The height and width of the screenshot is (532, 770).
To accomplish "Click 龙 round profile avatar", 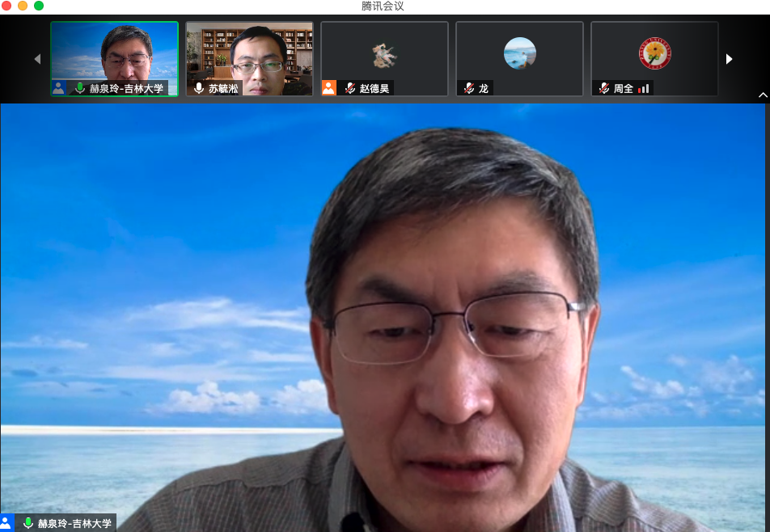I will click(519, 53).
